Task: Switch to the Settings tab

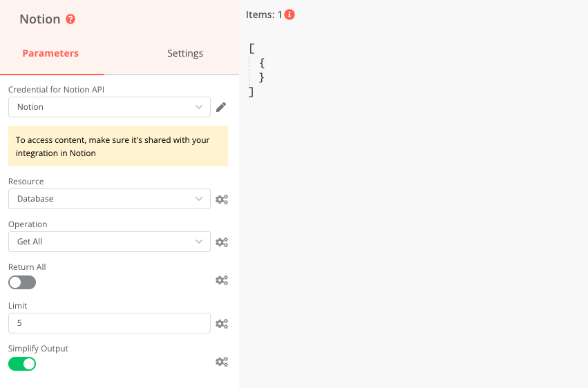Action: [185, 53]
